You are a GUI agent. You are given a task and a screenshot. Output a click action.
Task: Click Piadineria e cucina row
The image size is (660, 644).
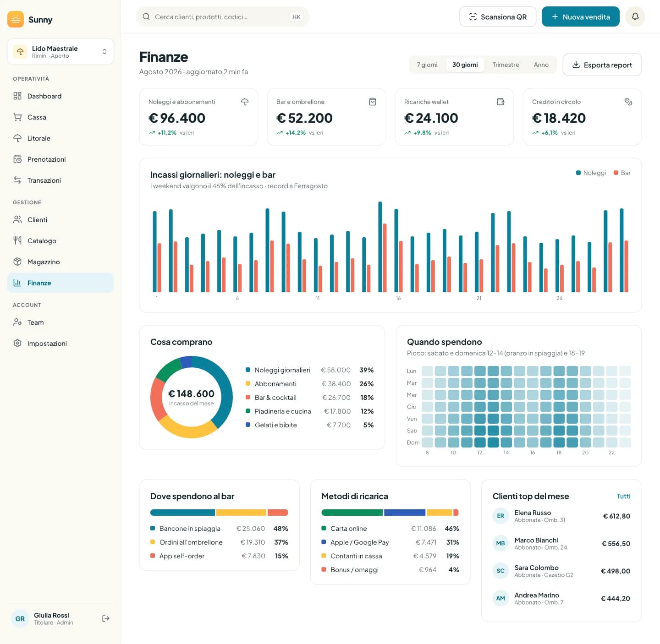[309, 411]
